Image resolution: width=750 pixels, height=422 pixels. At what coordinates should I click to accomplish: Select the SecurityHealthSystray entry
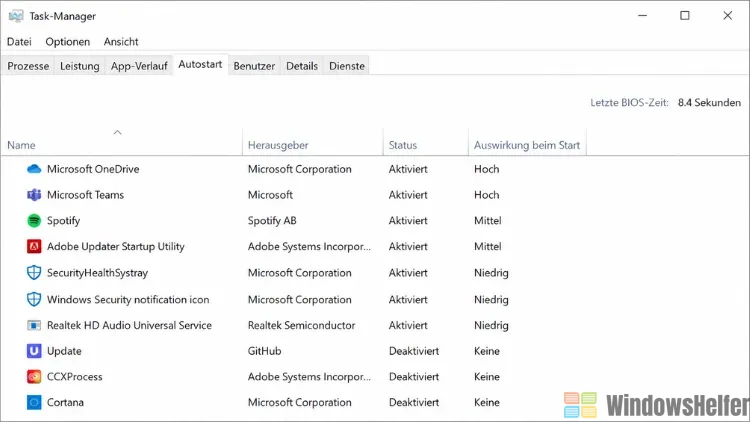[97, 273]
